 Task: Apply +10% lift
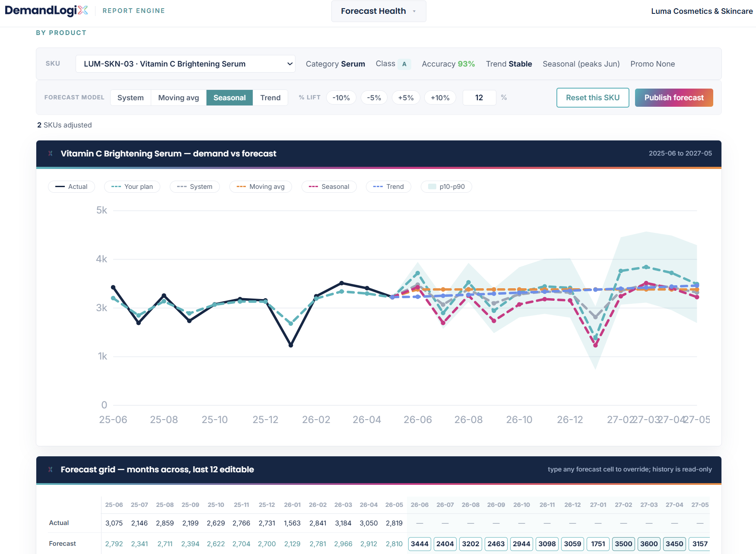point(440,98)
